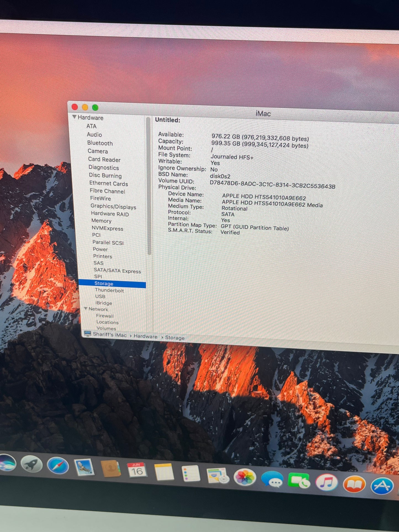
Task: Click Storage in the path bar
Action: [175, 338]
